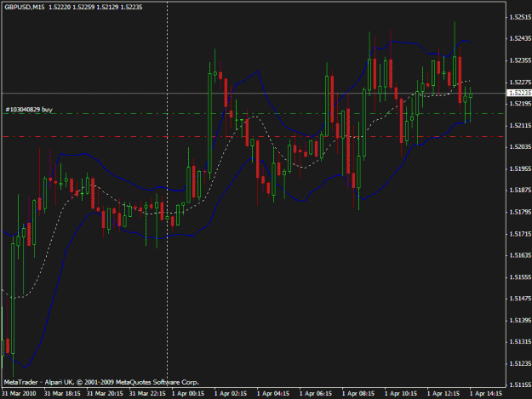Image resolution: width=532 pixels, height=399 pixels.
Task: Click price scale label 1.51955
Action: [x=520, y=168]
